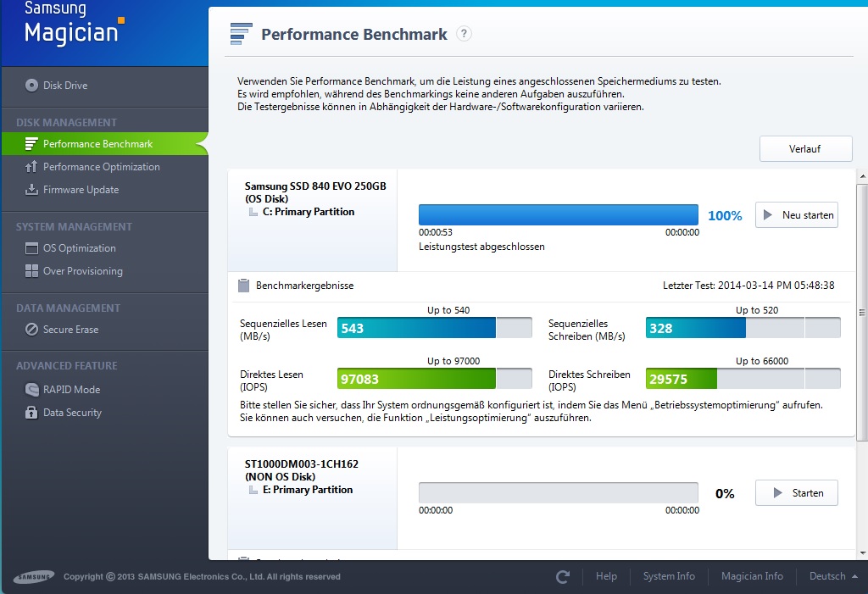This screenshot has height=594, width=868.
Task: Click the Performance Benchmark sidebar bars icon
Action: (x=31, y=144)
